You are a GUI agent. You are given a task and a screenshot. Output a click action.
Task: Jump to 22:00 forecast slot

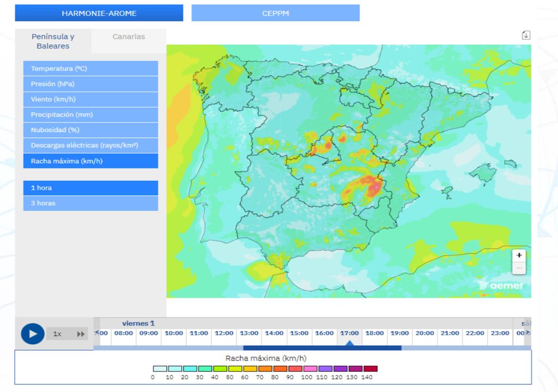coord(475,333)
